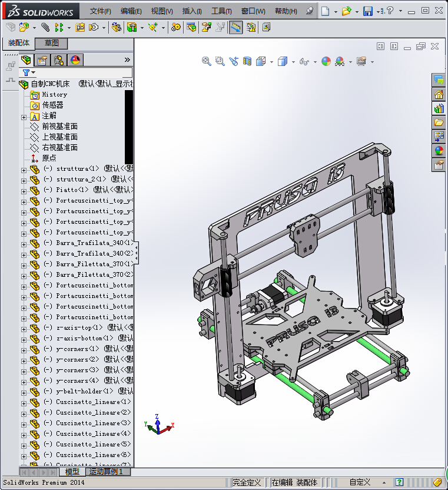The width and height of the screenshot is (448, 490).
Task: Click the Open folder icon in title bar
Action: 346,11
